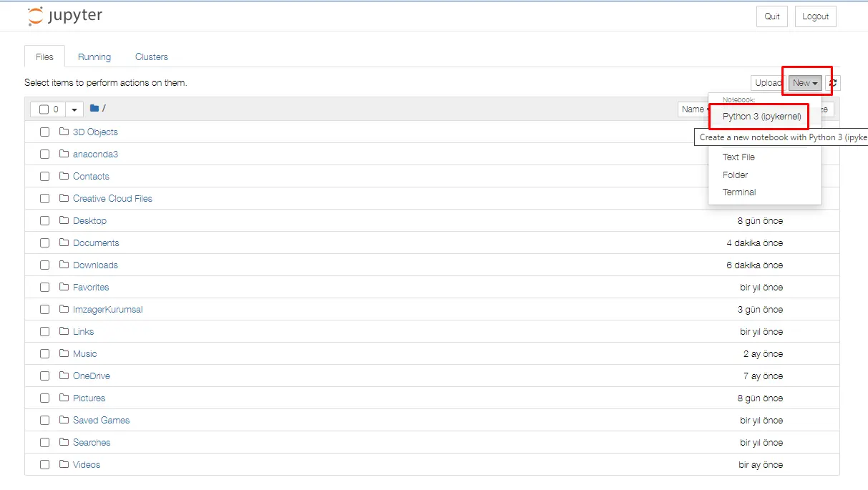Click the folder icon beside Videos
Image resolution: width=868 pixels, height=490 pixels.
tap(64, 464)
